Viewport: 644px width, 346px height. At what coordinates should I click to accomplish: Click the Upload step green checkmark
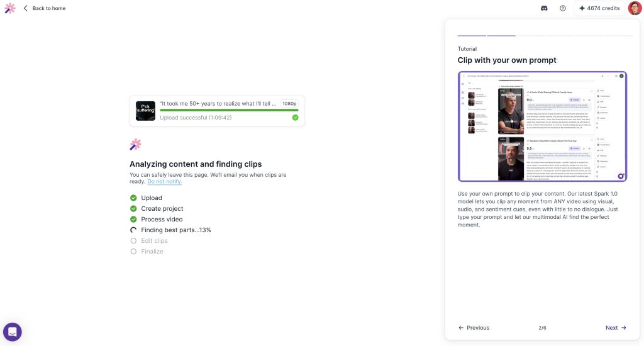point(133,198)
